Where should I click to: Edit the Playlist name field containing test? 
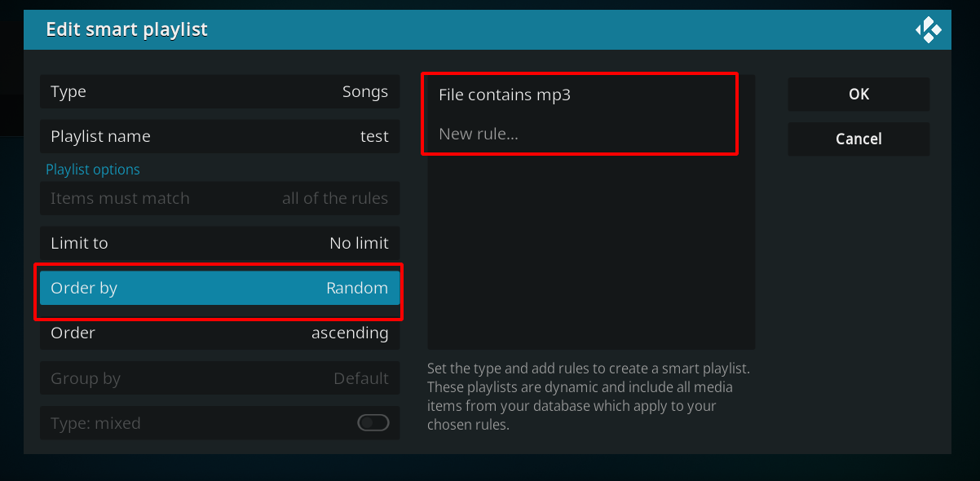[220, 136]
